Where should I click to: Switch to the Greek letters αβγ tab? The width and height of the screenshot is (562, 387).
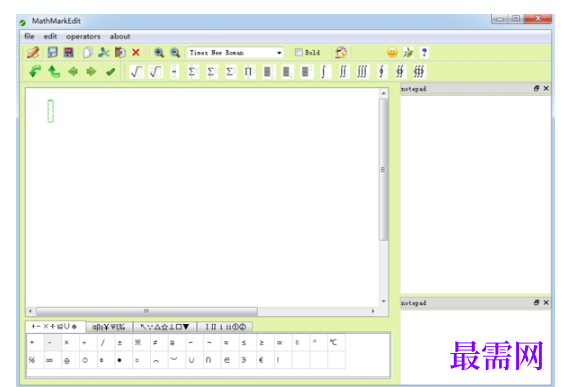(109, 327)
